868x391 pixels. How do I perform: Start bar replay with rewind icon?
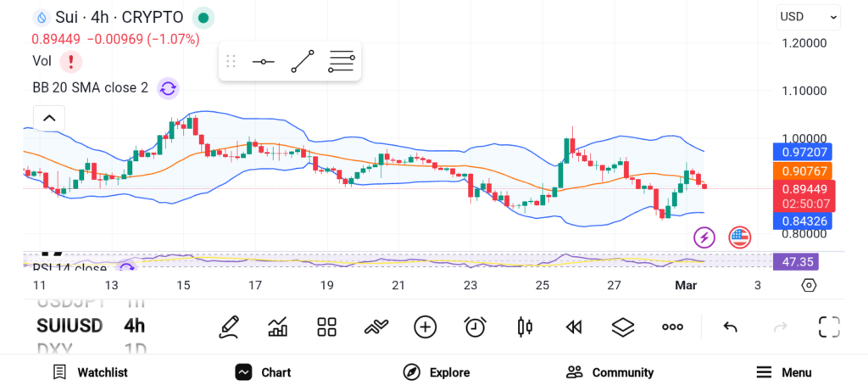pyautogui.click(x=574, y=327)
